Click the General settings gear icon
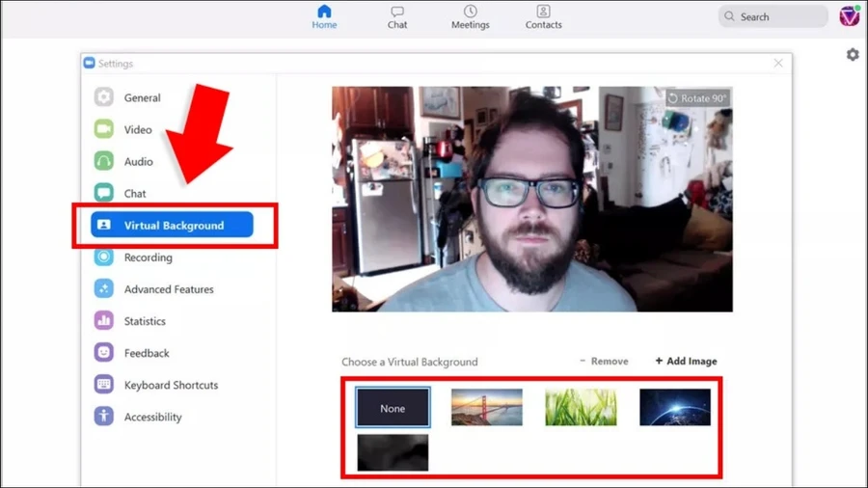This screenshot has height=488, width=868. tap(103, 97)
